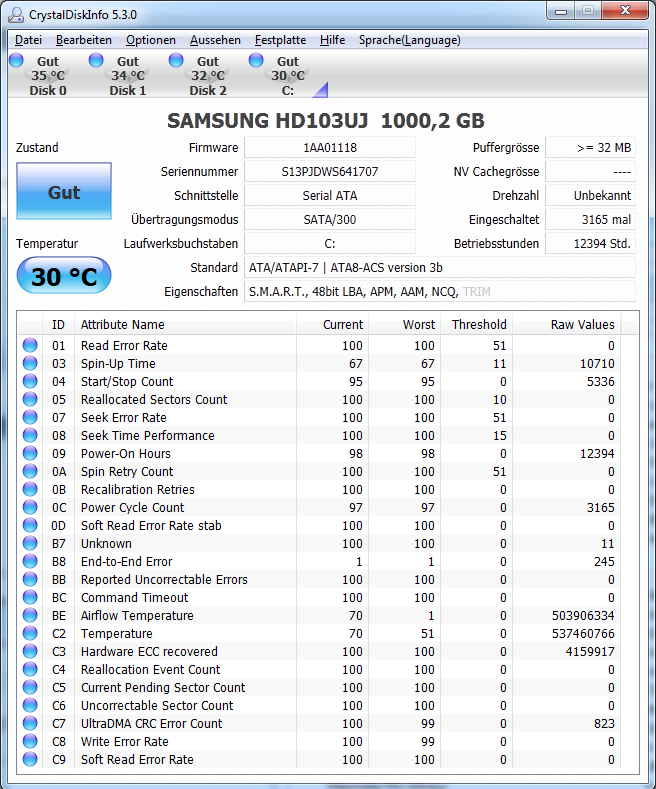Click the status orb of Hardware ECC recovered
The height and width of the screenshot is (789, 656).
pyautogui.click(x=30, y=651)
